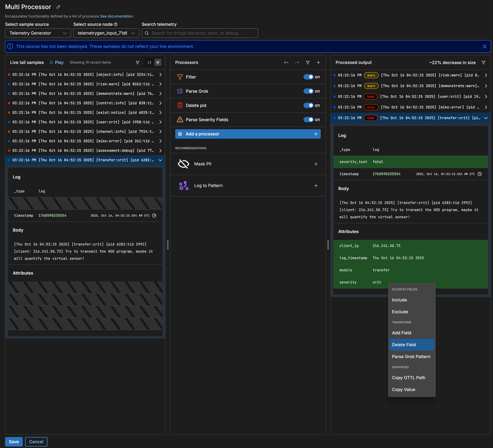Screen dimensions: 493x448
Task: Click filter funnel in Processed output header
Action: click(x=483, y=63)
